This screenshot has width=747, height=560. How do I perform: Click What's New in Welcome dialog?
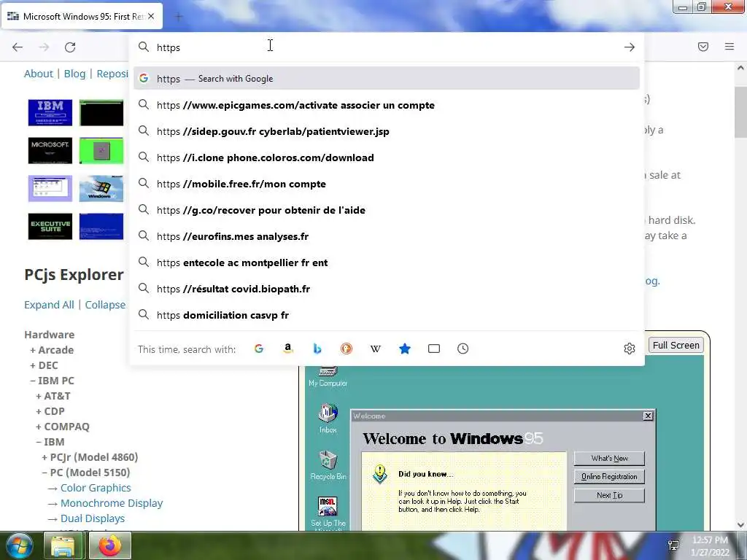click(609, 458)
